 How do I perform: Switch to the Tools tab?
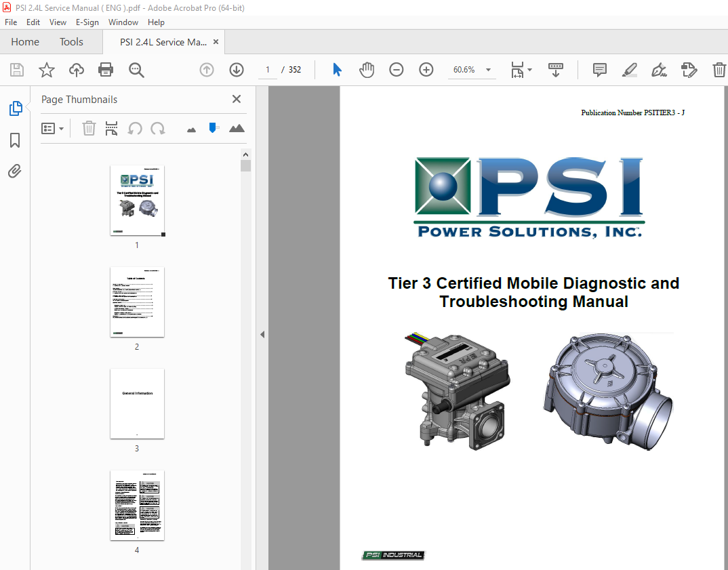point(71,42)
